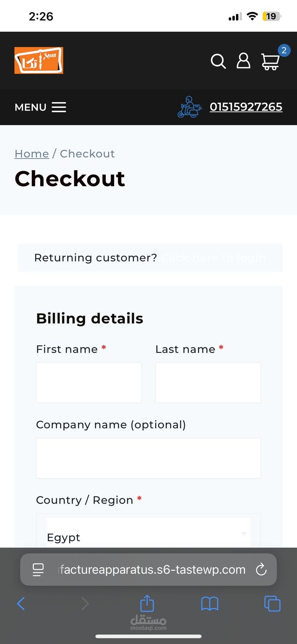Click the Home breadcrumb link

click(x=32, y=154)
